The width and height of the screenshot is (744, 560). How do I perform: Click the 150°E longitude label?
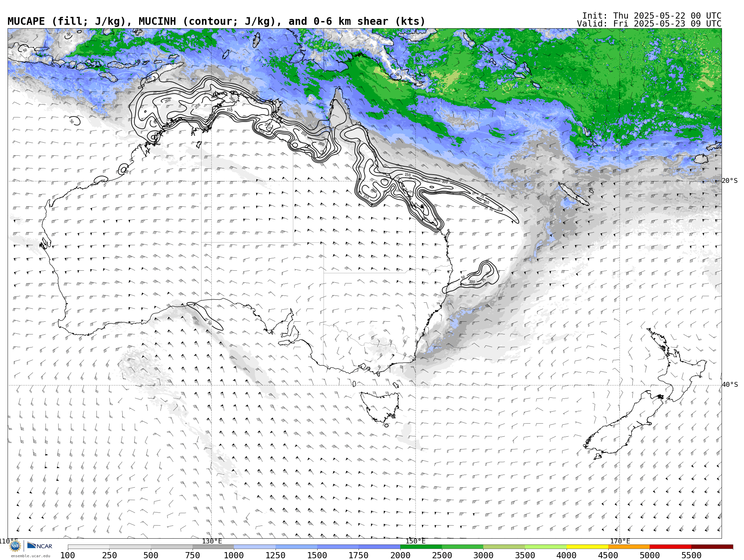(416, 541)
